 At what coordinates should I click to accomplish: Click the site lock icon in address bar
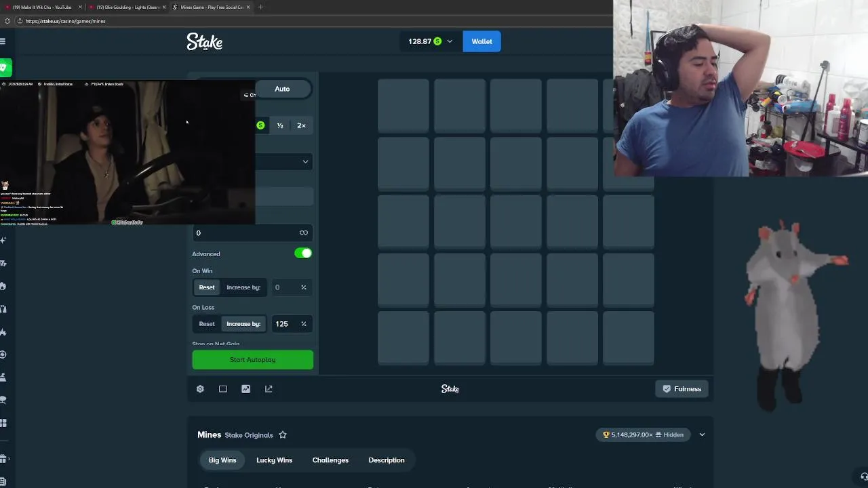(x=20, y=21)
